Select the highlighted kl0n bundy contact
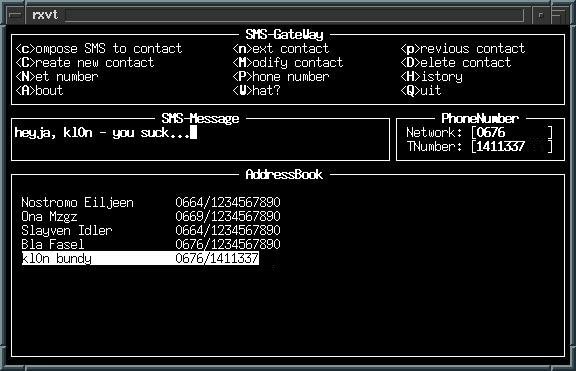 coord(140,258)
